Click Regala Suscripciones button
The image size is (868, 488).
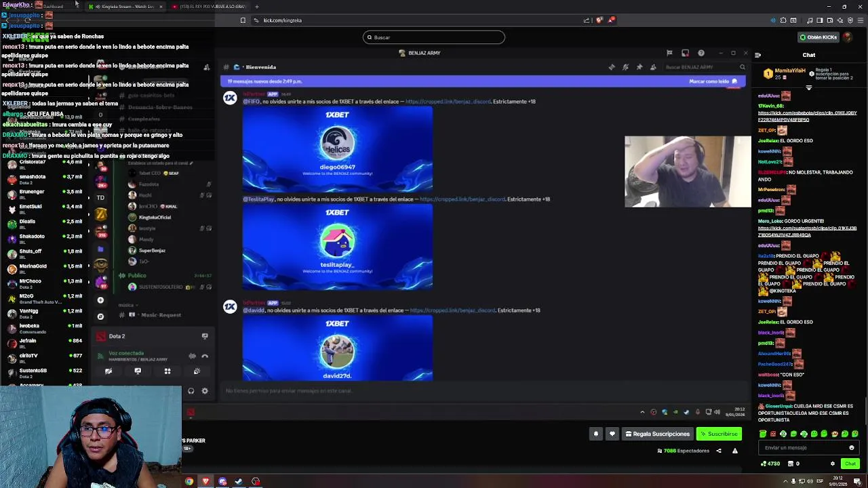tap(657, 434)
